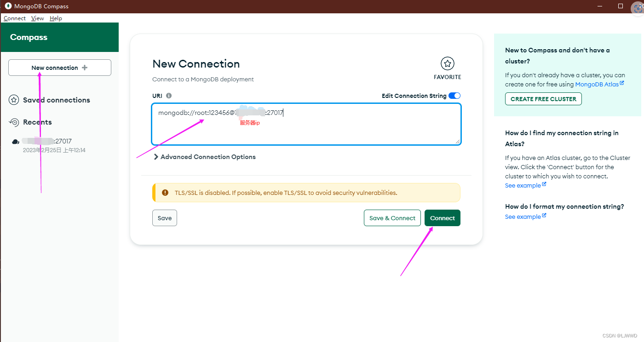Open the MongoDB Atlas link

tap(599, 84)
